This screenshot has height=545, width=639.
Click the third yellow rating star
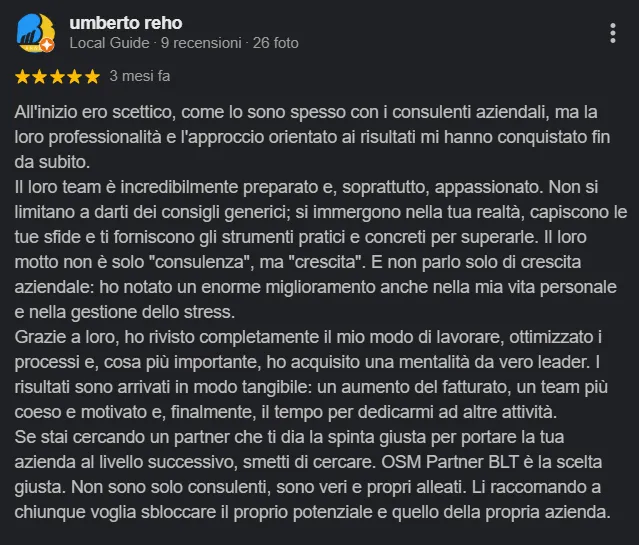(58, 76)
